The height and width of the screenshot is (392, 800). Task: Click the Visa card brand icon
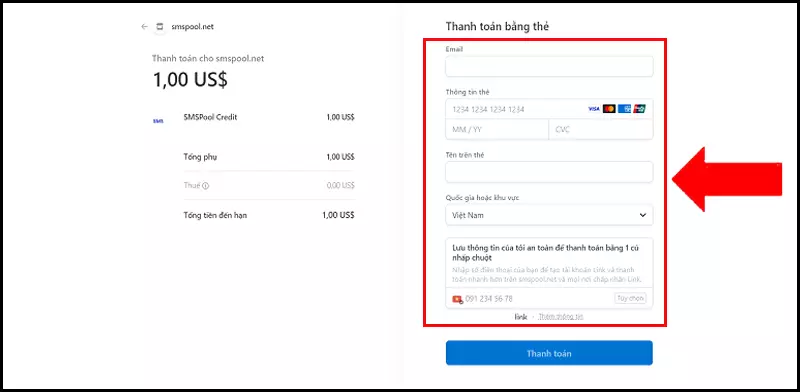point(594,109)
